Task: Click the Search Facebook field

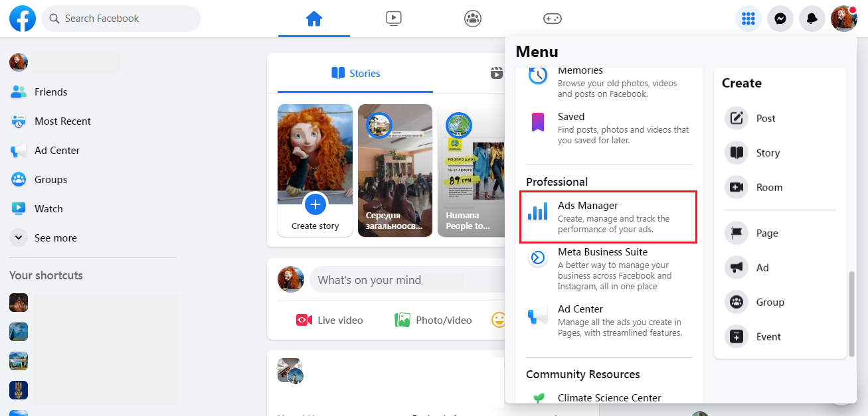Action: (x=121, y=19)
